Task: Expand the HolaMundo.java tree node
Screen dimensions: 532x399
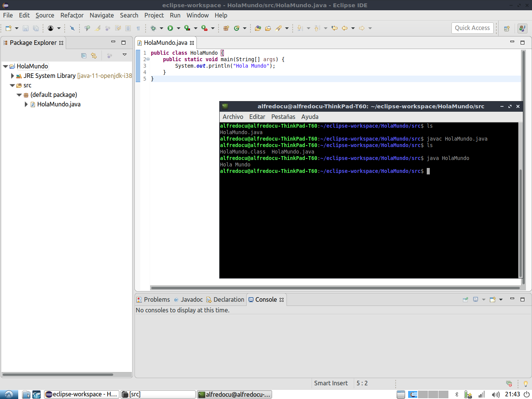Action: click(26, 104)
